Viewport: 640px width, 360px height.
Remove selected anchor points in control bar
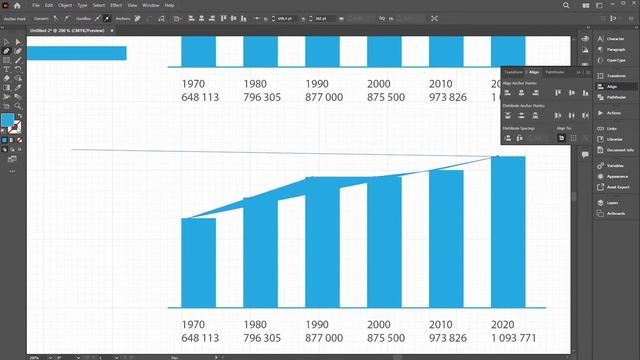click(x=138, y=18)
